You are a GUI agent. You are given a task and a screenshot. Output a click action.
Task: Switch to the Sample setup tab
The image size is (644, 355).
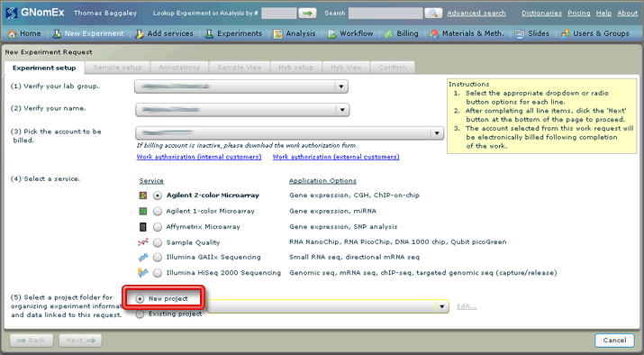(117, 68)
